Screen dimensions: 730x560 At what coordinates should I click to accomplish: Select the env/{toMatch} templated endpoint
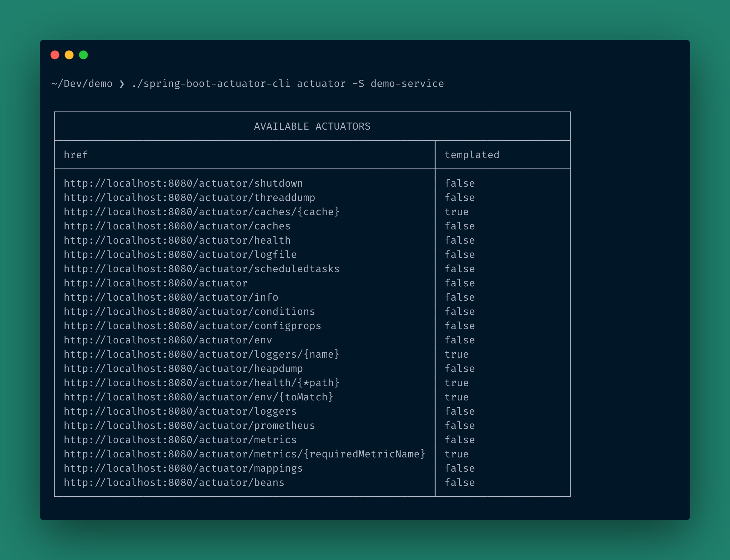click(198, 397)
